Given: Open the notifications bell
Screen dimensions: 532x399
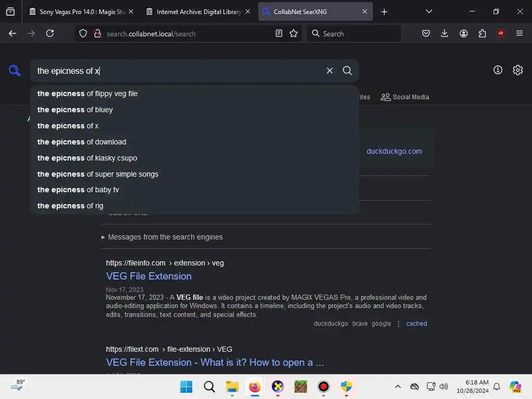Looking at the screenshot, I should [x=497, y=387].
